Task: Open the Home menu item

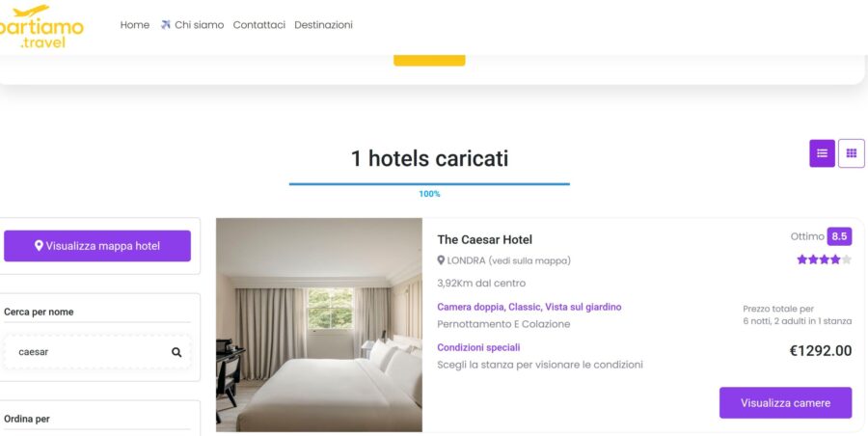Action: pyautogui.click(x=134, y=25)
